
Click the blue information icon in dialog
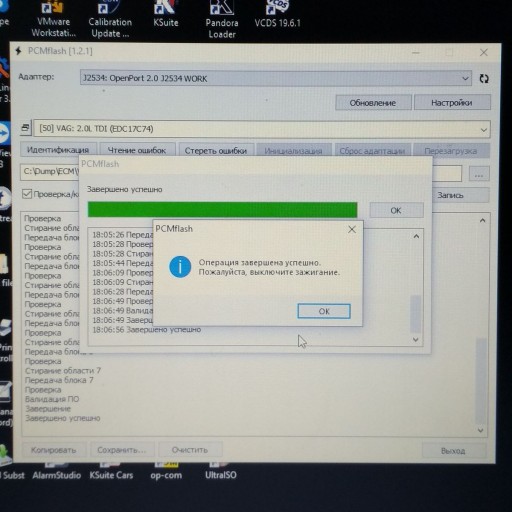pos(180,267)
